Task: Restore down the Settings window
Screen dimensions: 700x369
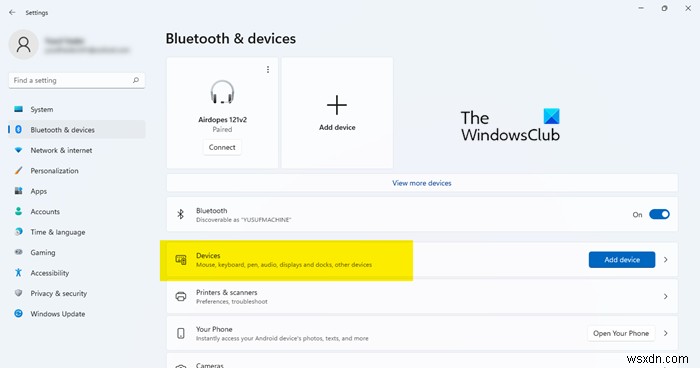Action: 664,8
